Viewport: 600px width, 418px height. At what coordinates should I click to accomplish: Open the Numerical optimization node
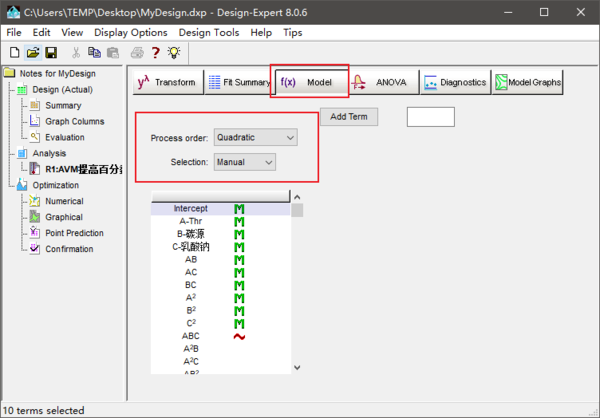(x=65, y=201)
